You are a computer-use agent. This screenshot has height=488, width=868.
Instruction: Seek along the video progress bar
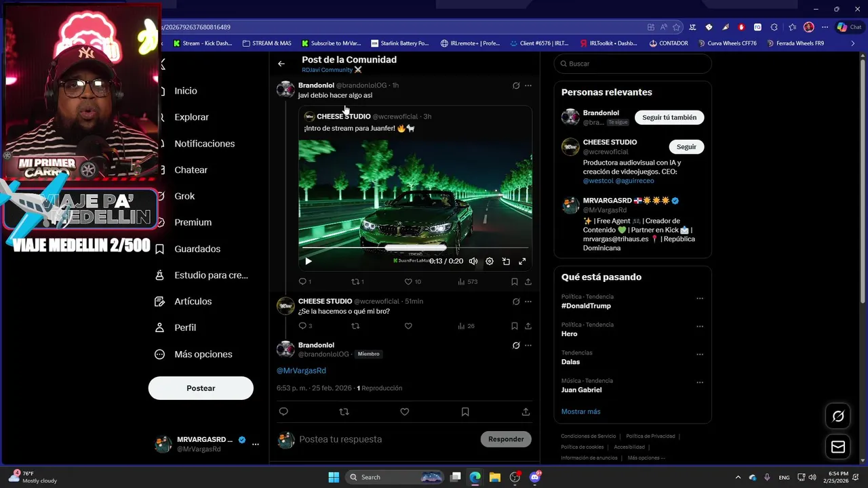(x=415, y=248)
